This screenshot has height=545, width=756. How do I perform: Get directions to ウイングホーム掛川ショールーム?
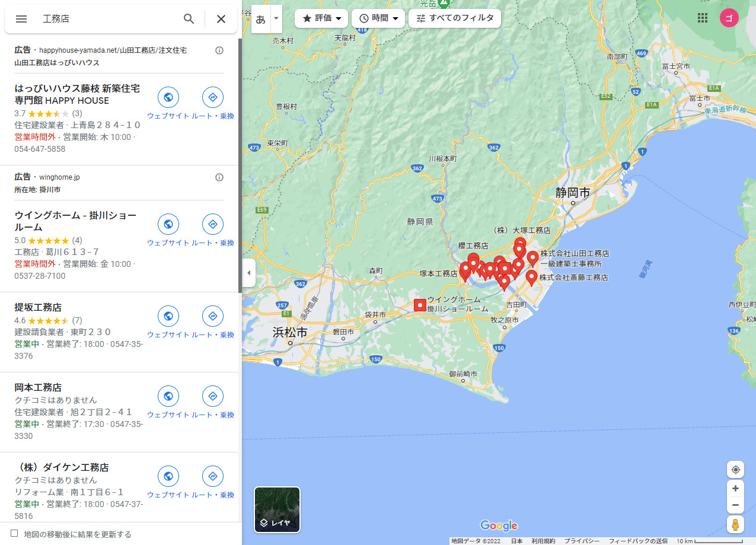[x=213, y=224]
